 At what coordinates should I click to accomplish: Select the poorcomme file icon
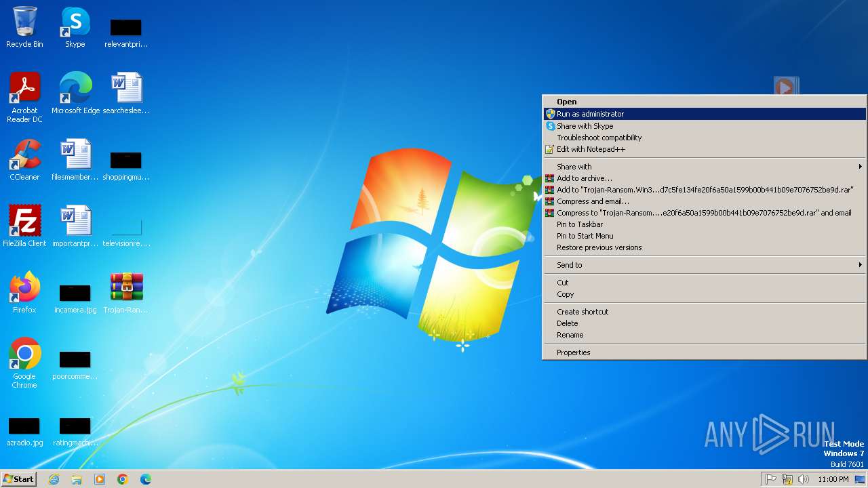click(x=75, y=363)
